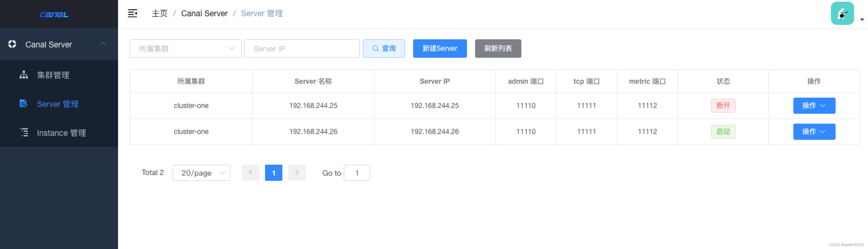
Task: Click cluster-one in the 192.168.244.26 row
Action: point(191,131)
